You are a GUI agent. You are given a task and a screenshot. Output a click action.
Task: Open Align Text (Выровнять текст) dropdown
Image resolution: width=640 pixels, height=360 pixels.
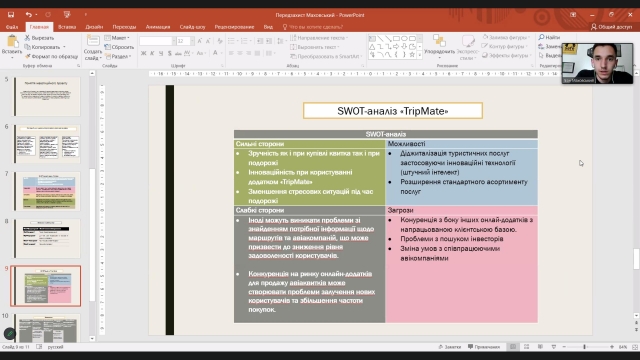(315, 47)
